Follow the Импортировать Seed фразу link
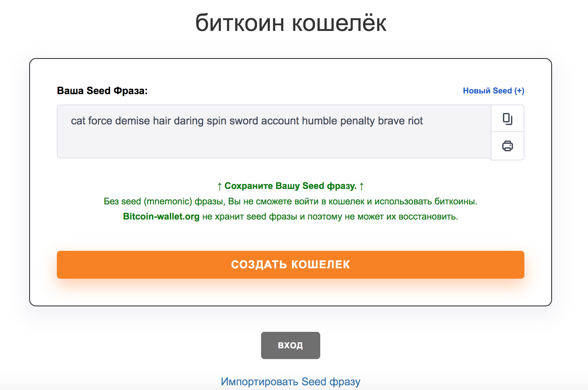The height and width of the screenshot is (390, 588). (x=290, y=382)
